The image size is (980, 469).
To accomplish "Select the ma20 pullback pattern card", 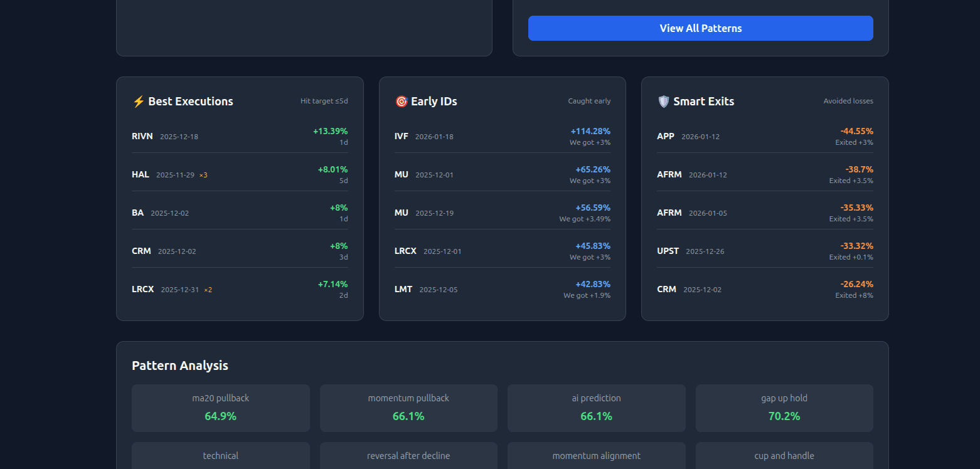I will (x=220, y=408).
